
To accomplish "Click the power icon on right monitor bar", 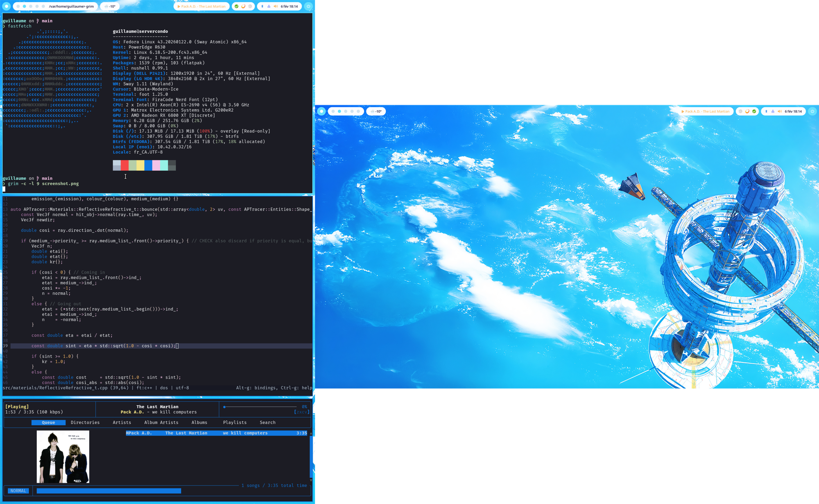I will click(812, 111).
